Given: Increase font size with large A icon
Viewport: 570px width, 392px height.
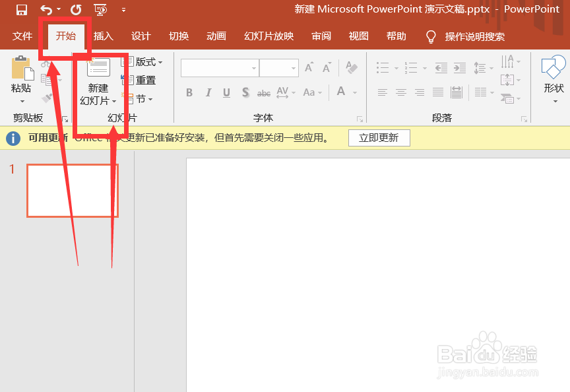Looking at the screenshot, I should [x=309, y=67].
